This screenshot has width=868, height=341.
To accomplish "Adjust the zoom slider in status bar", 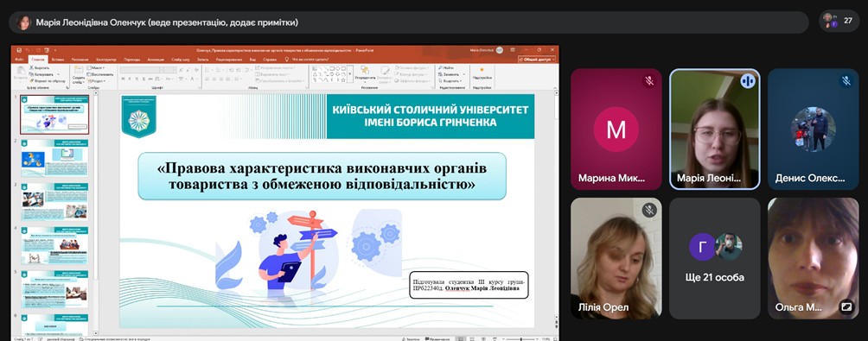I will tap(520, 338).
